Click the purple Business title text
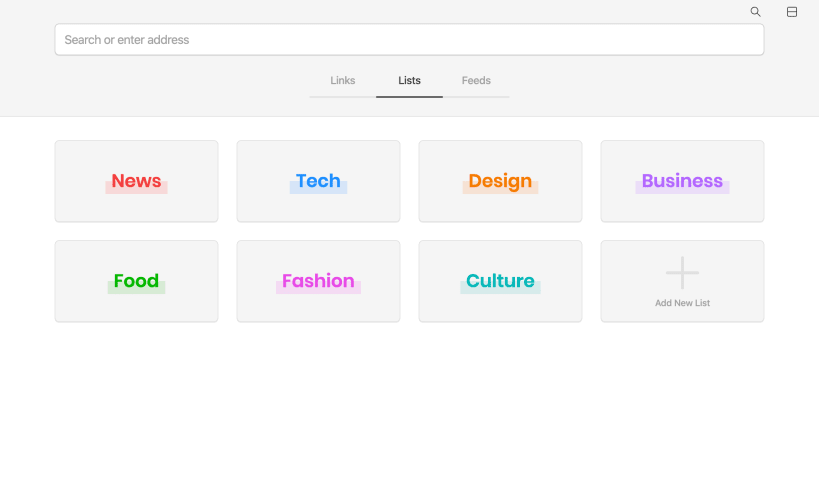 click(x=682, y=181)
